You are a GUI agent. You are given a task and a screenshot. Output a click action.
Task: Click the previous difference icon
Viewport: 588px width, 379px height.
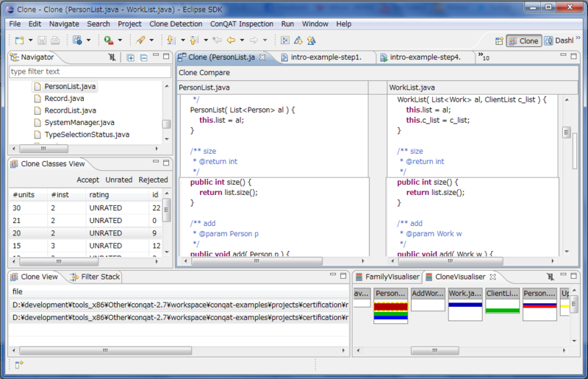311,40
